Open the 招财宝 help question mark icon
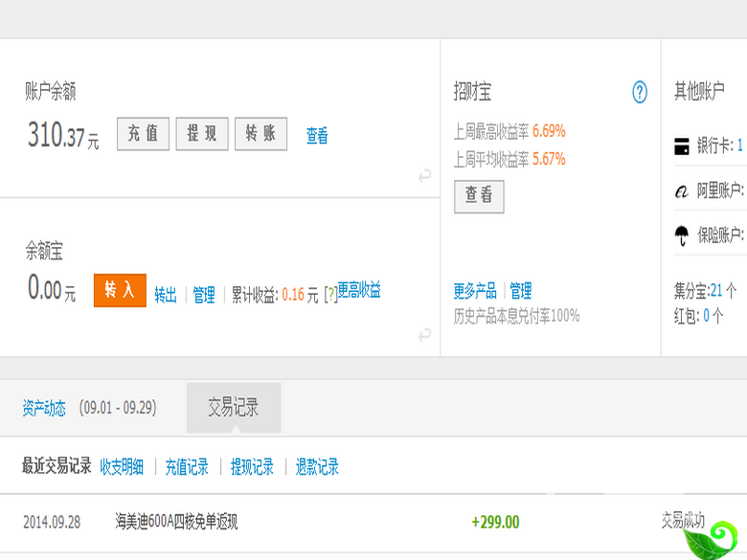The image size is (747, 560). click(640, 92)
